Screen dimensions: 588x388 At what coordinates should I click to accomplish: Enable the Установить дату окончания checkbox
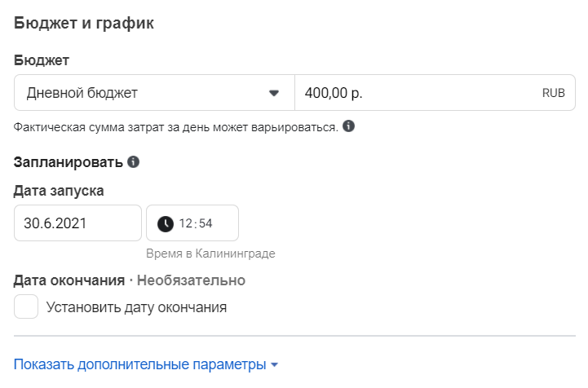(x=26, y=306)
